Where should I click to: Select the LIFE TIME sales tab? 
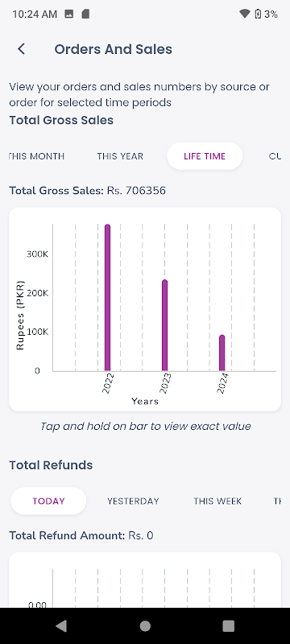coord(205,156)
